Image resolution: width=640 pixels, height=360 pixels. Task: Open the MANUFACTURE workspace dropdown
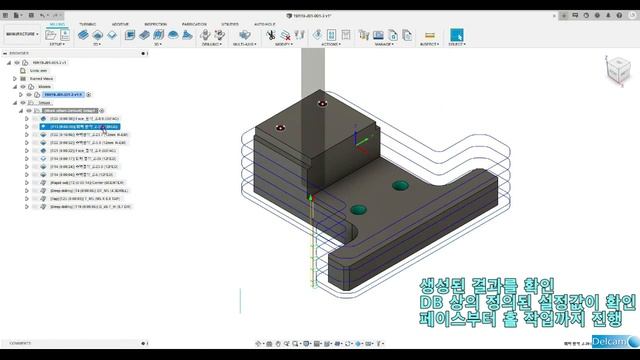(x=22, y=34)
